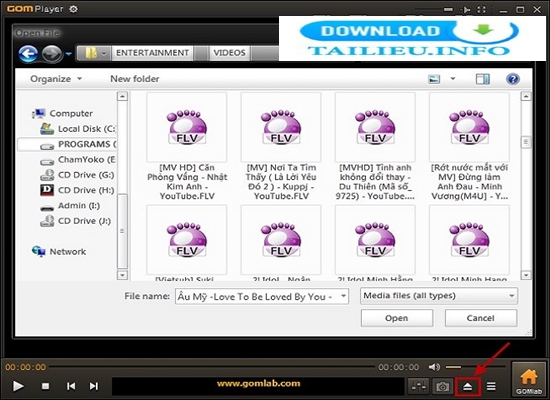Screen dimensions: 550x400
Task: Click the file list scroll up arrow
Action: coord(526,96)
